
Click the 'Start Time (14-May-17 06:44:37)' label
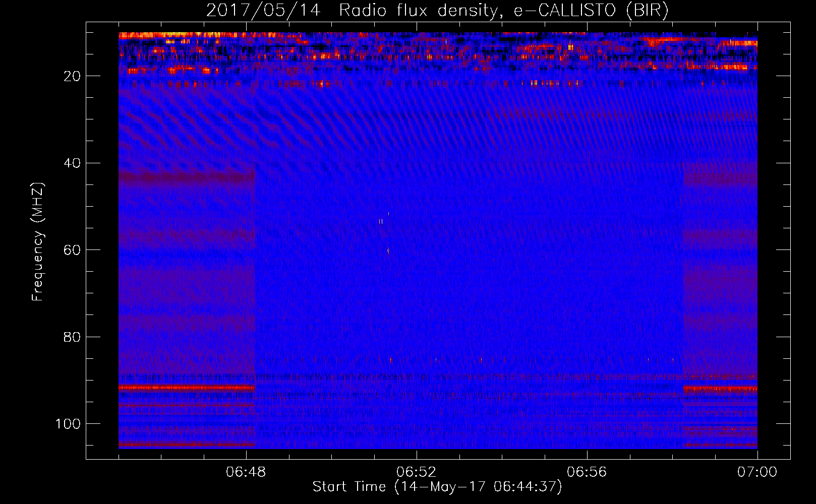point(437,487)
